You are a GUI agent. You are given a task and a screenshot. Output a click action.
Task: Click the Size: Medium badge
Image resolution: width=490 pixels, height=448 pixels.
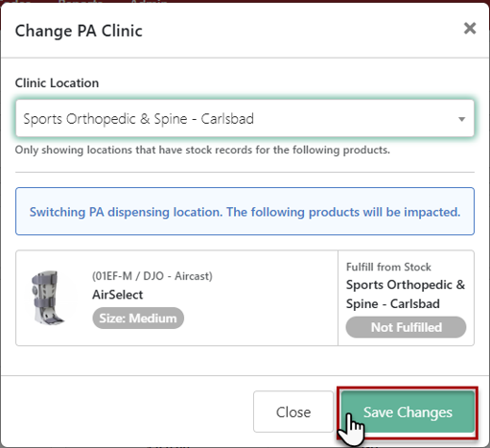pos(138,318)
